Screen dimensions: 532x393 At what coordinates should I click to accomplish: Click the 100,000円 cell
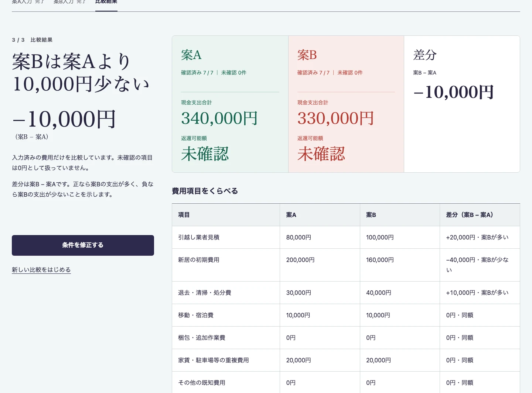[x=400, y=237]
